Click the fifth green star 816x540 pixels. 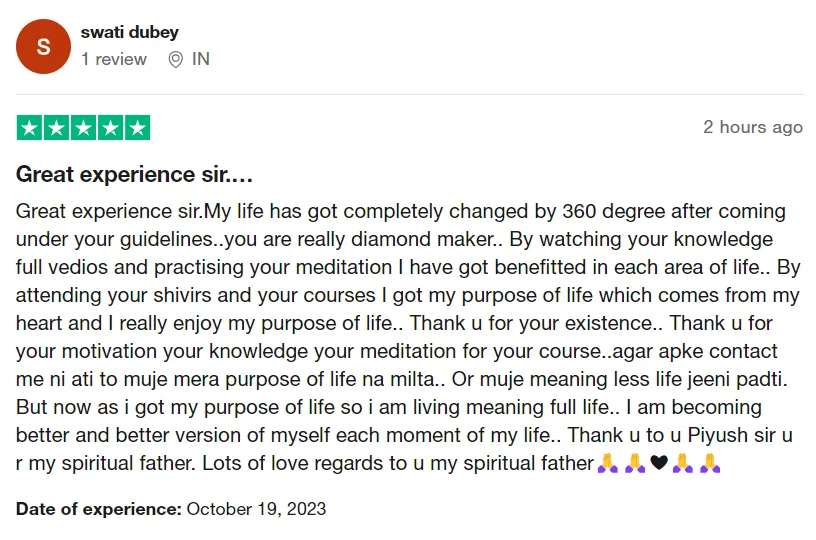point(137,127)
